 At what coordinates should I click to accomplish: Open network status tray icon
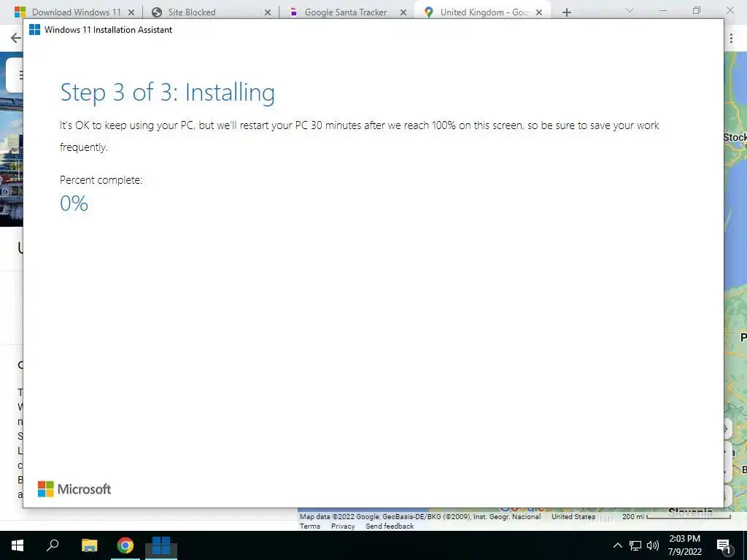pyautogui.click(x=635, y=545)
